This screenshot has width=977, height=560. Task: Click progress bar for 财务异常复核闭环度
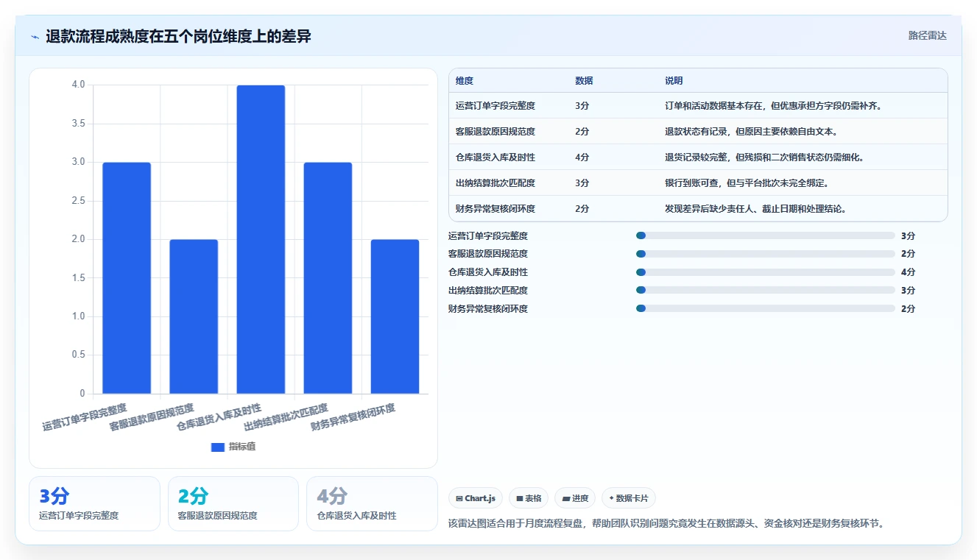coord(766,308)
